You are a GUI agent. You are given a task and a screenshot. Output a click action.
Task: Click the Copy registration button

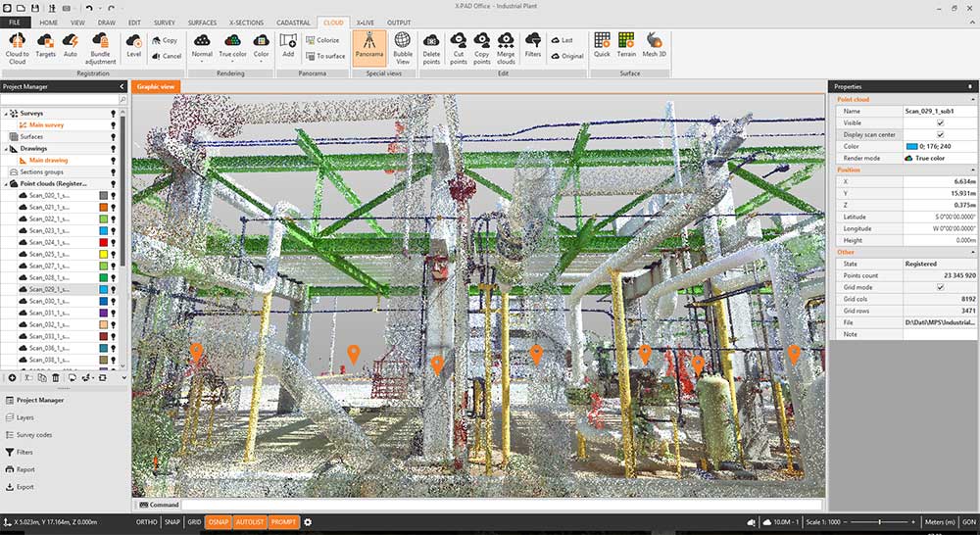pos(165,40)
